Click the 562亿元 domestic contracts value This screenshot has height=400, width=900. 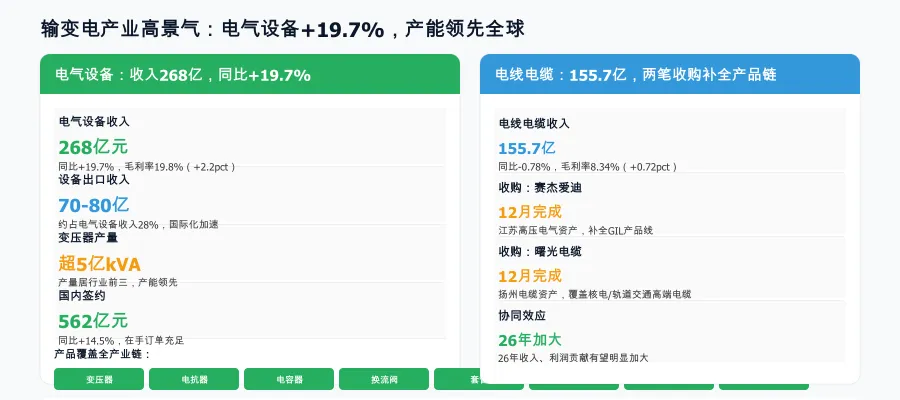[x=93, y=321]
